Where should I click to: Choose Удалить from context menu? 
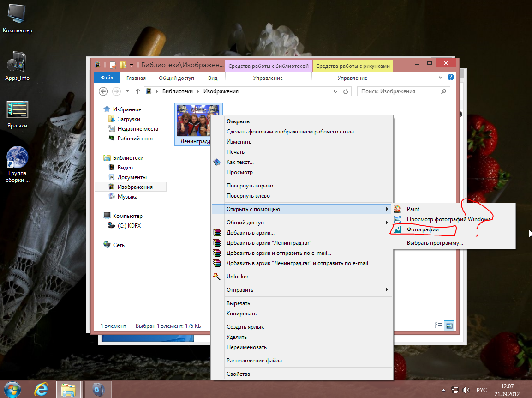pos(302,337)
